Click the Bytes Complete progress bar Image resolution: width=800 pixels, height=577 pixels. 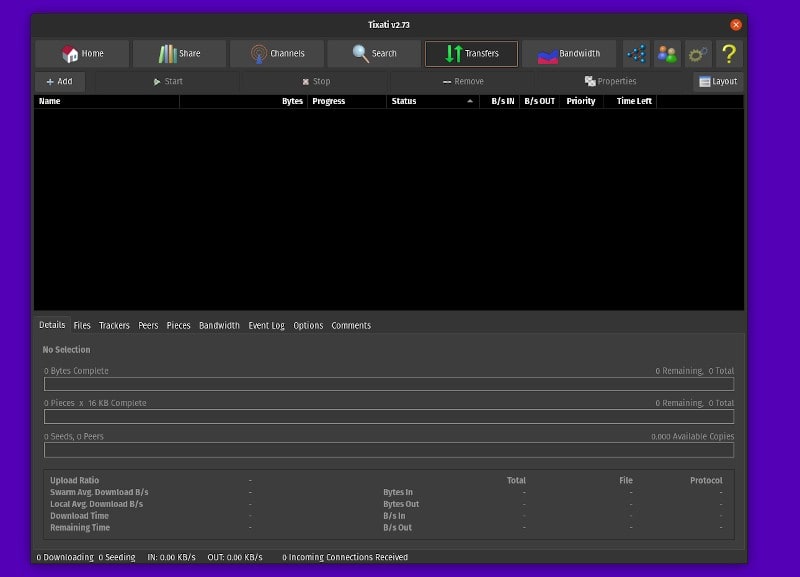pos(389,384)
